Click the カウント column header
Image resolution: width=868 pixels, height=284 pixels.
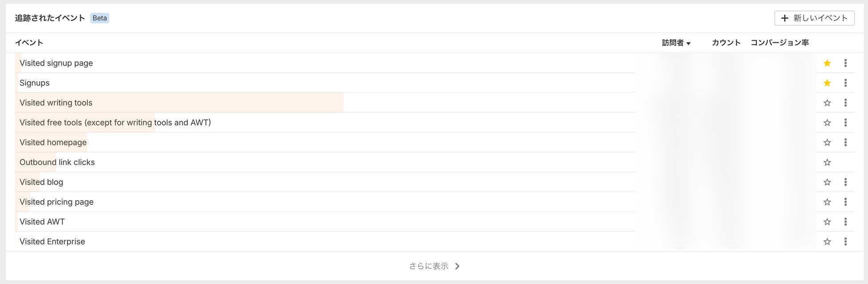coord(726,43)
